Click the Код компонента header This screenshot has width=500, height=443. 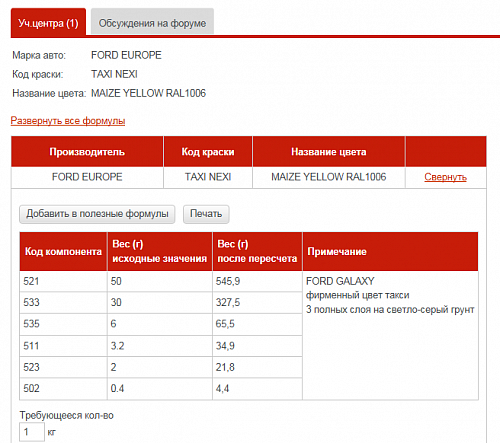[63, 252]
